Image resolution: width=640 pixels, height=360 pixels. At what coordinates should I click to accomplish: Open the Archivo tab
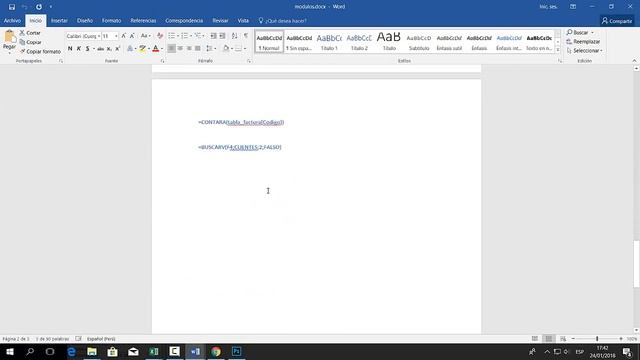12,20
